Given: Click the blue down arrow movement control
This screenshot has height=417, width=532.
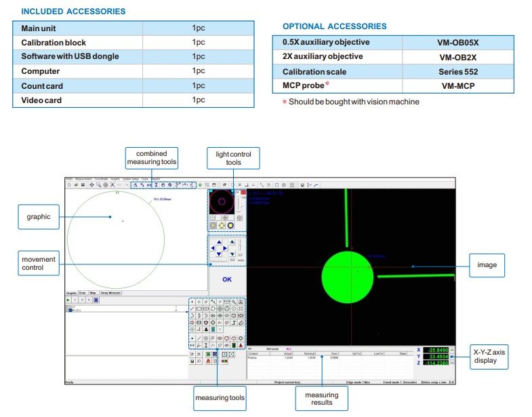Looking at the screenshot, I should click(219, 254).
